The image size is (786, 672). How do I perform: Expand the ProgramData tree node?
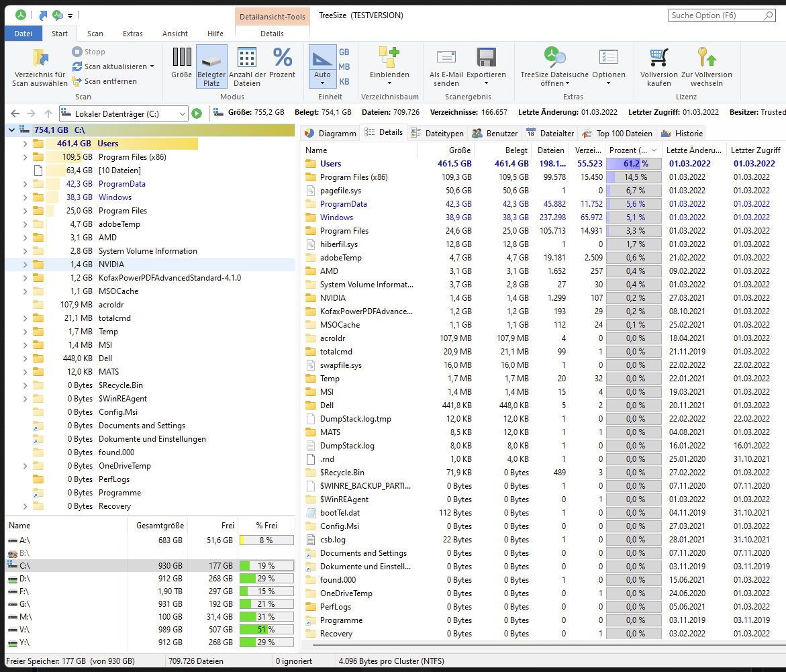pyautogui.click(x=25, y=184)
